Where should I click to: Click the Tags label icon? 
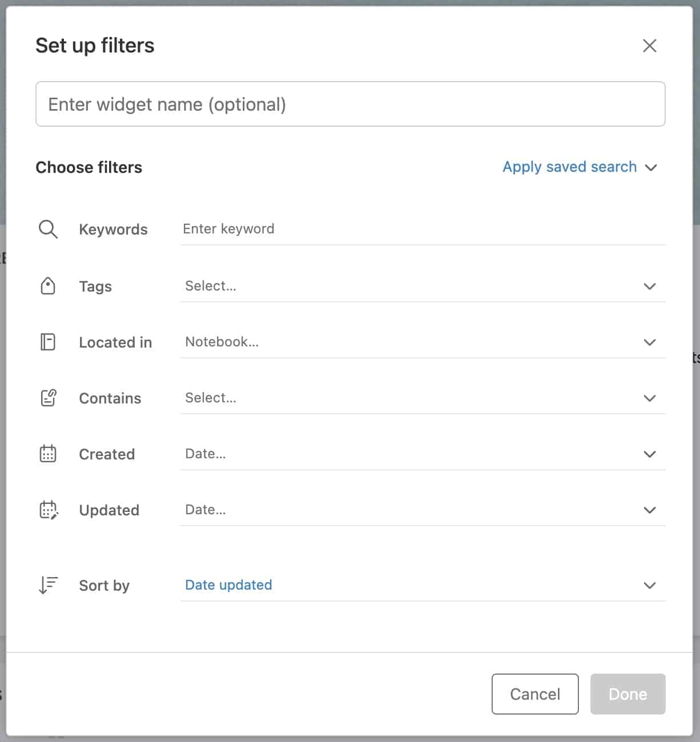(48, 286)
